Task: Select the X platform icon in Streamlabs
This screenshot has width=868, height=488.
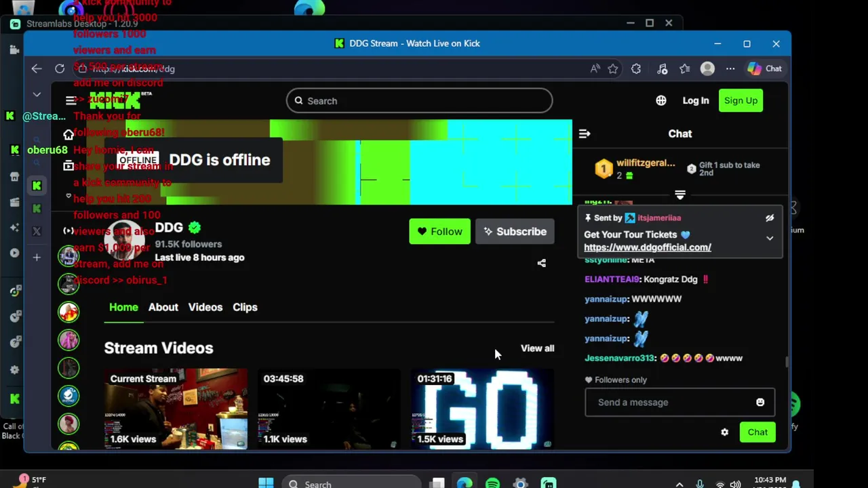Action: tap(37, 231)
